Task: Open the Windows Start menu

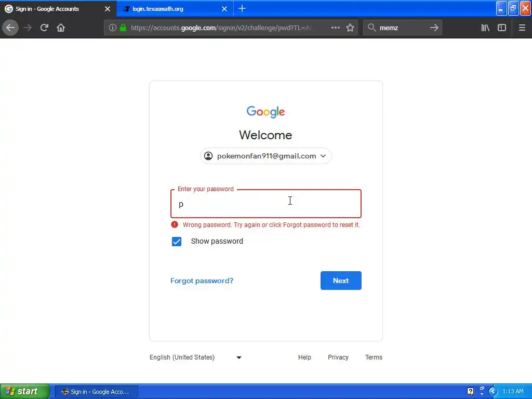Action: (25, 391)
